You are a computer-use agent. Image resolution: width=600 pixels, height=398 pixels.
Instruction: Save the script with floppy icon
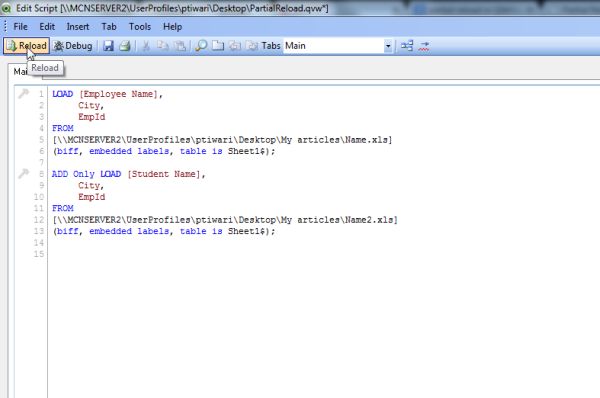pyautogui.click(x=108, y=46)
